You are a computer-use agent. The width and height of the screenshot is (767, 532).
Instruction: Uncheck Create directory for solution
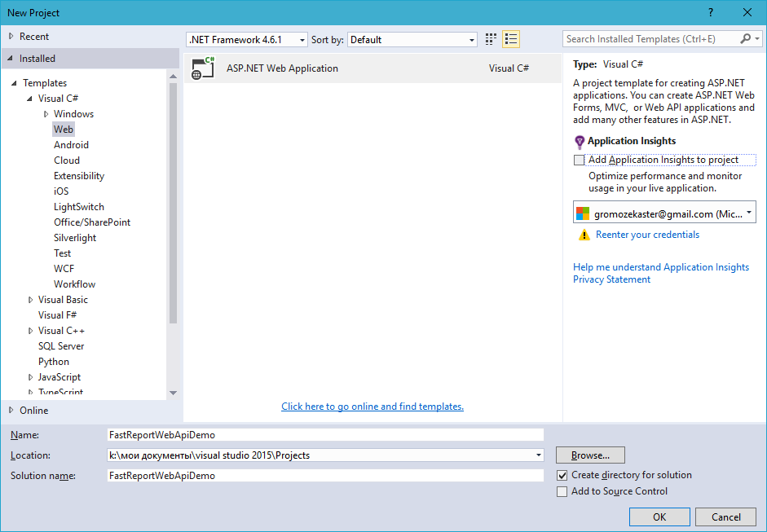point(562,475)
